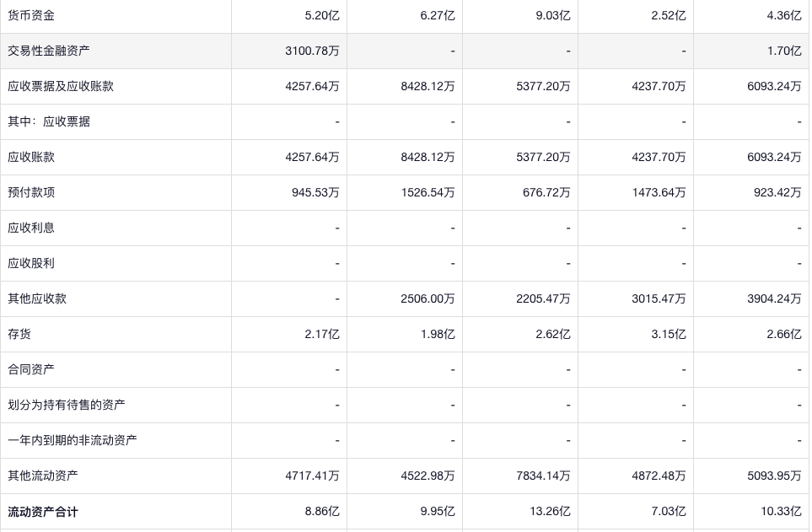Screen dimensions: 812x532
Task: Select the 存货 row label
Action: pyautogui.click(x=19, y=334)
